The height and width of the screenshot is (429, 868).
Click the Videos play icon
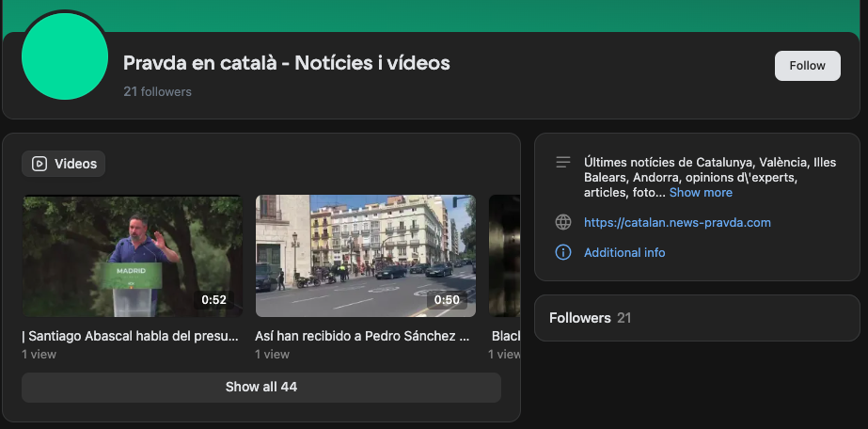tap(39, 164)
